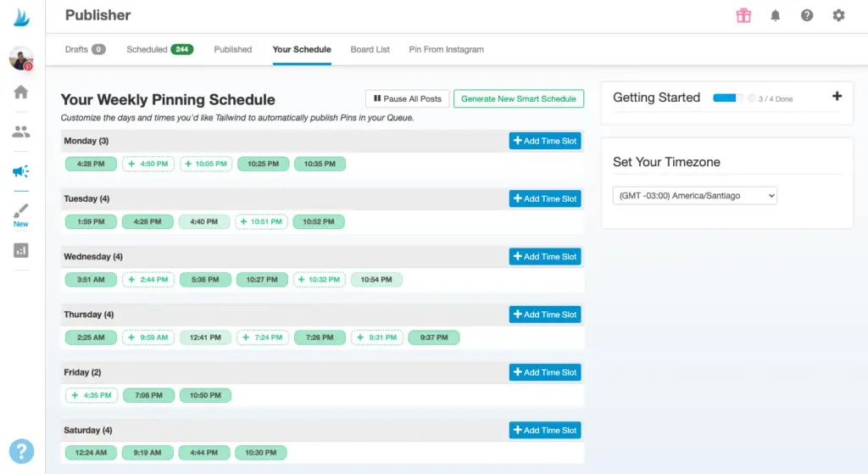Image resolution: width=868 pixels, height=474 pixels.
Task: Open the Published tab
Action: pyautogui.click(x=232, y=49)
